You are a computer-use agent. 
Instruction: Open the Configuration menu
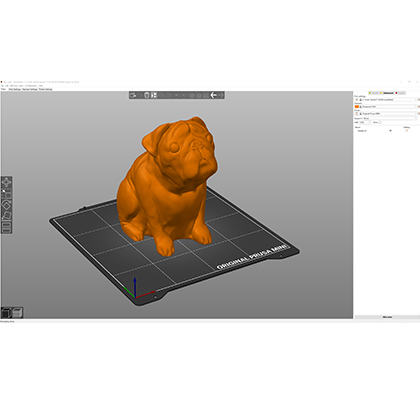click(x=31, y=86)
